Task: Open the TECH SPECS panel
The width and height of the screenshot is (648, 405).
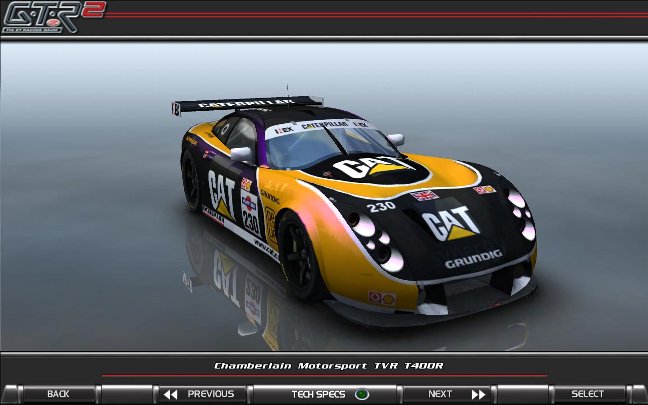Action: click(x=325, y=394)
